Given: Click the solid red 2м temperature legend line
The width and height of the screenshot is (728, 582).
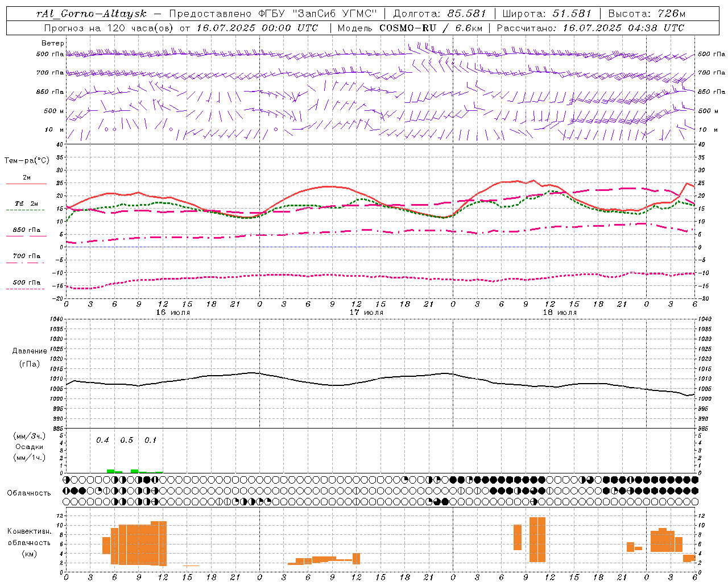Looking at the screenshot, I should 26,184.
